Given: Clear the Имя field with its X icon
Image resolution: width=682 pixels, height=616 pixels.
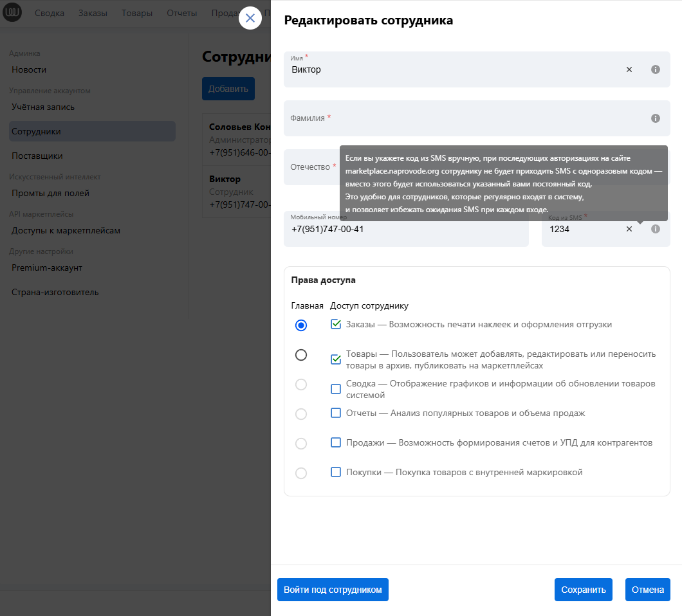Looking at the screenshot, I should point(629,69).
